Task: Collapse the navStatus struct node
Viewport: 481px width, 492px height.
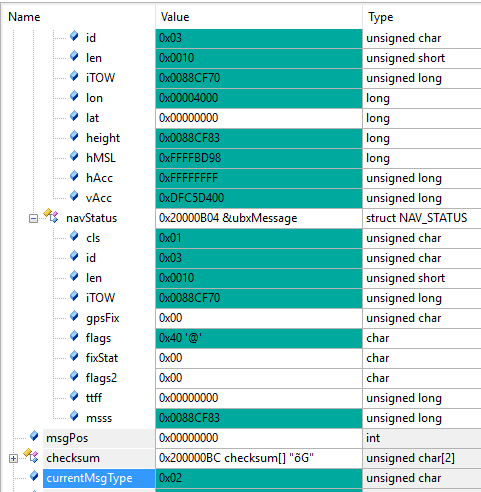Action: [33, 219]
